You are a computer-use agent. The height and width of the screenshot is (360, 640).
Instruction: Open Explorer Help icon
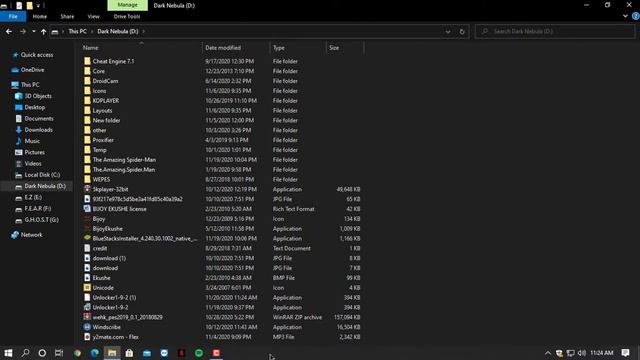[636, 16]
